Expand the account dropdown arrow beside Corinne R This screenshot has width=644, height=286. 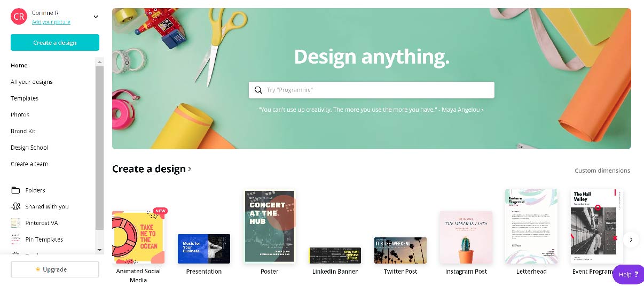pyautogui.click(x=96, y=17)
